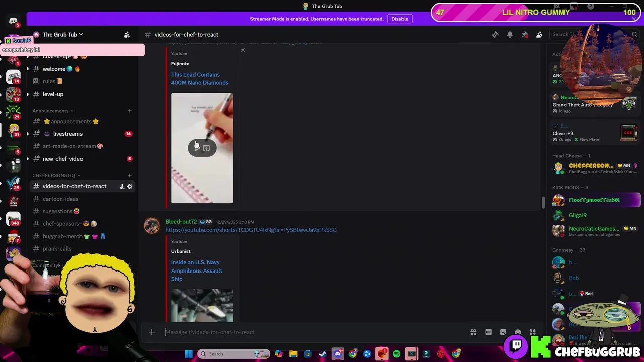Create channel in CHEFFERSONS HQ category

(129, 175)
